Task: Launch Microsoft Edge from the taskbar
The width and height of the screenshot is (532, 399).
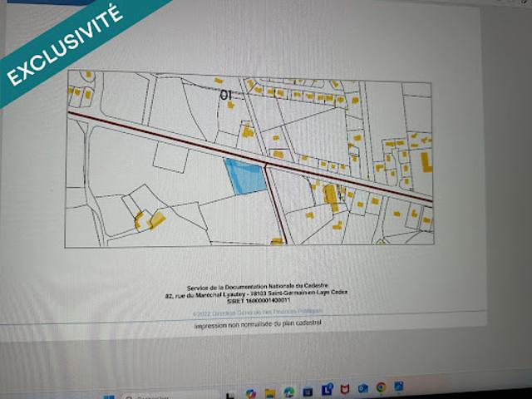Action: pyautogui.click(x=288, y=392)
